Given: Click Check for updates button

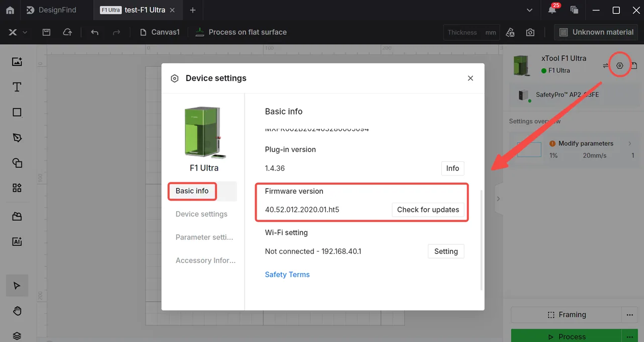Looking at the screenshot, I should [428, 210].
